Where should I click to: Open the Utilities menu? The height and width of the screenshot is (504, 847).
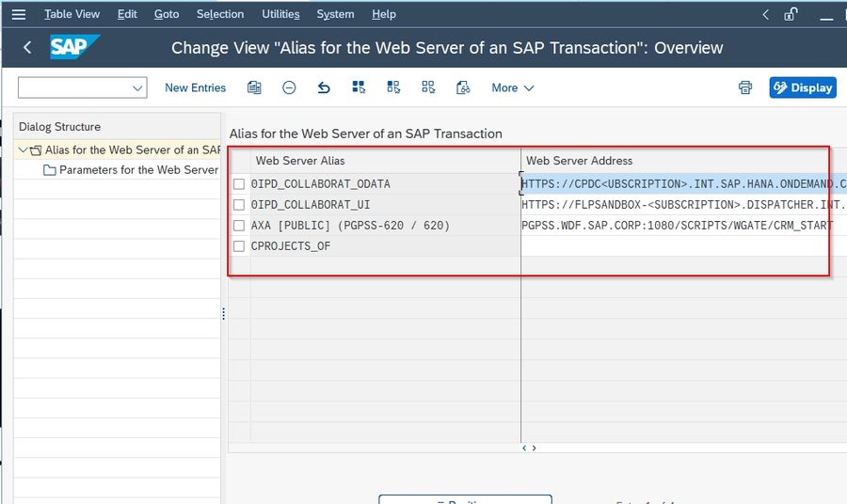280,14
